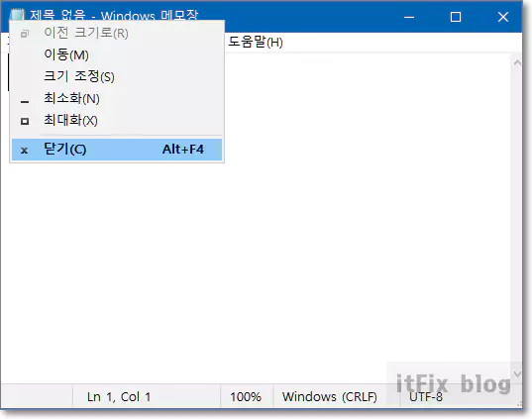The width and height of the screenshot is (532, 419).
Task: Minimize the Notepad window via title bar
Action: [x=409, y=17]
